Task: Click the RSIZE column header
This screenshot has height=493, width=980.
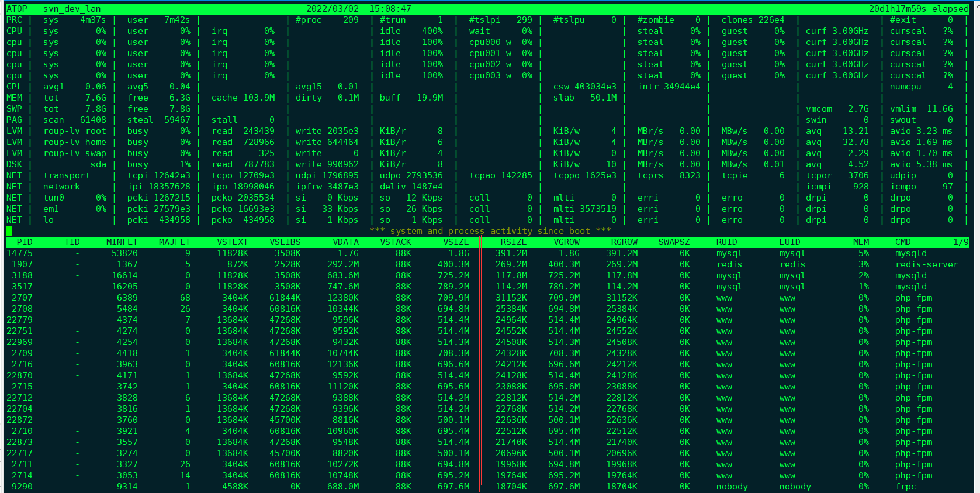Action: 514,242
